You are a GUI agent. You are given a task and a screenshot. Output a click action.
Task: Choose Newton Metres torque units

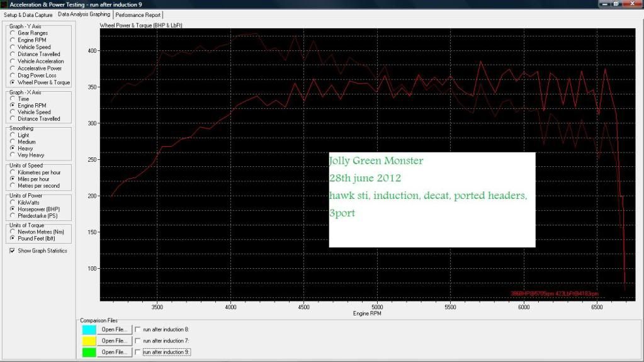click(13, 231)
